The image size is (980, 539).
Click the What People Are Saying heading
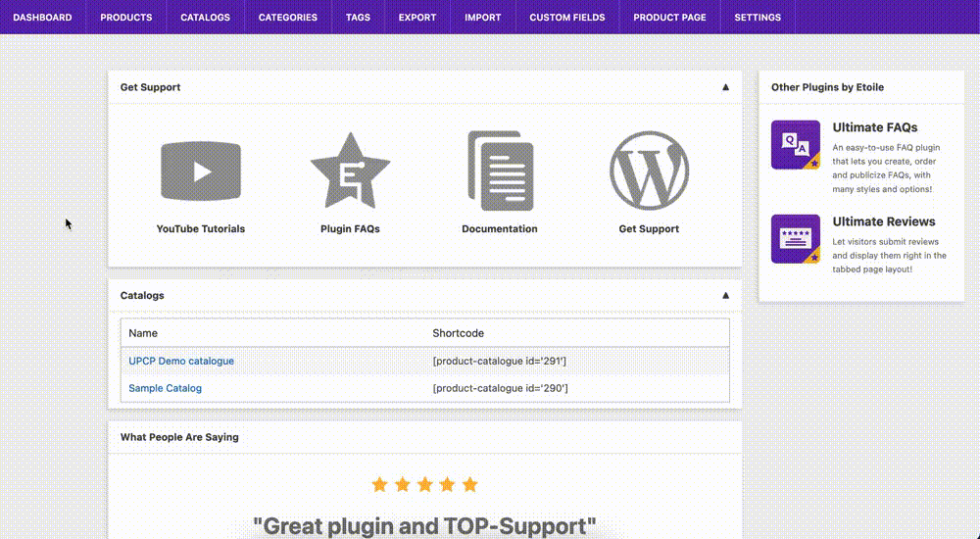click(179, 437)
